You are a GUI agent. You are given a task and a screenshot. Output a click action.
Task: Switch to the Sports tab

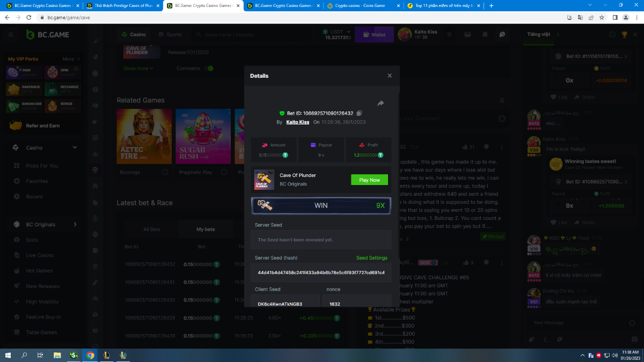point(170,35)
